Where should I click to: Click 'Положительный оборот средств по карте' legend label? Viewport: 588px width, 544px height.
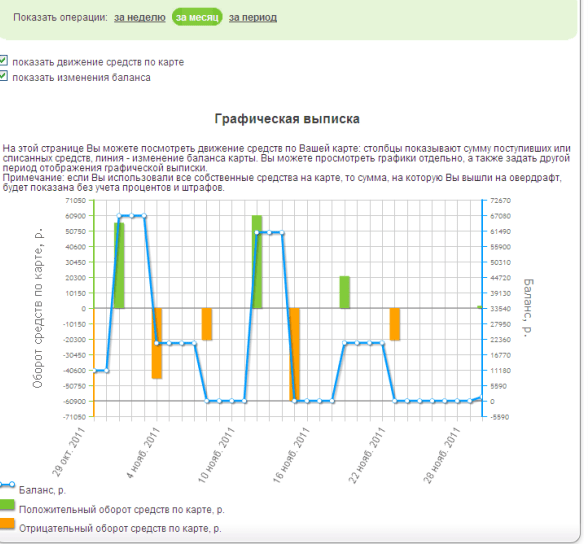point(122,510)
